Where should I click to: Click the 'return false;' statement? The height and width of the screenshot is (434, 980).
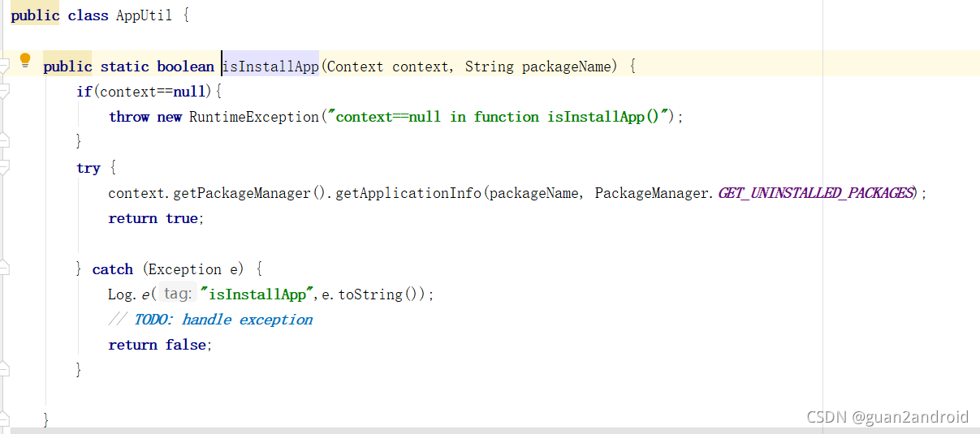pyautogui.click(x=161, y=345)
